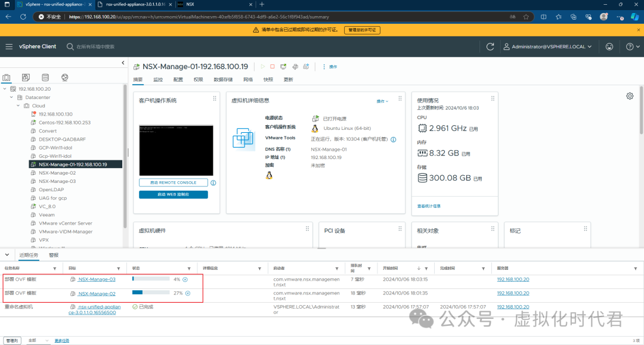
Task: Click VMware Tools info icon
Action: click(394, 139)
